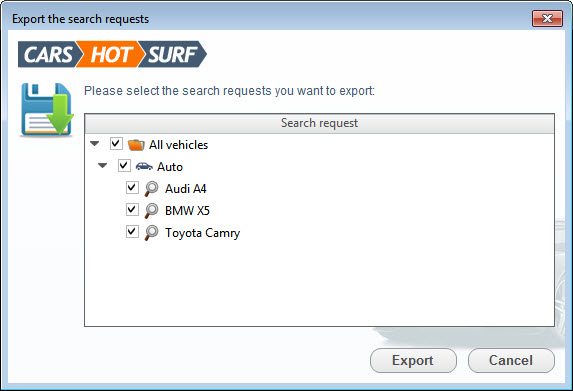Click the SURF logo segment

click(x=172, y=54)
